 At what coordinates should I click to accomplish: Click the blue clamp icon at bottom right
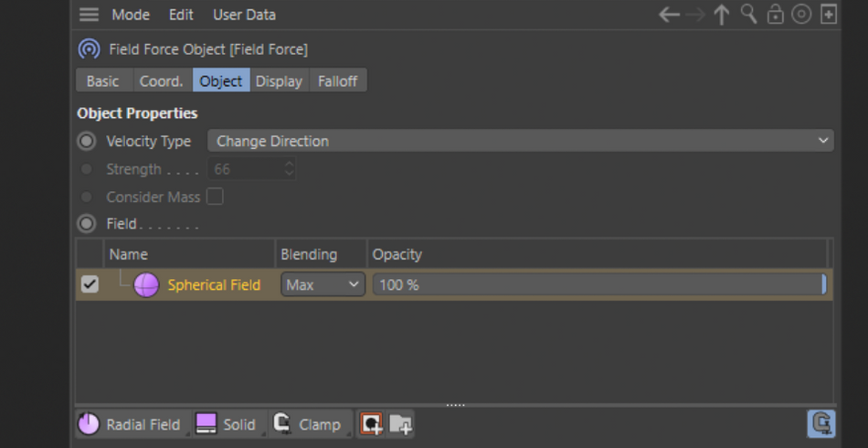click(x=821, y=424)
